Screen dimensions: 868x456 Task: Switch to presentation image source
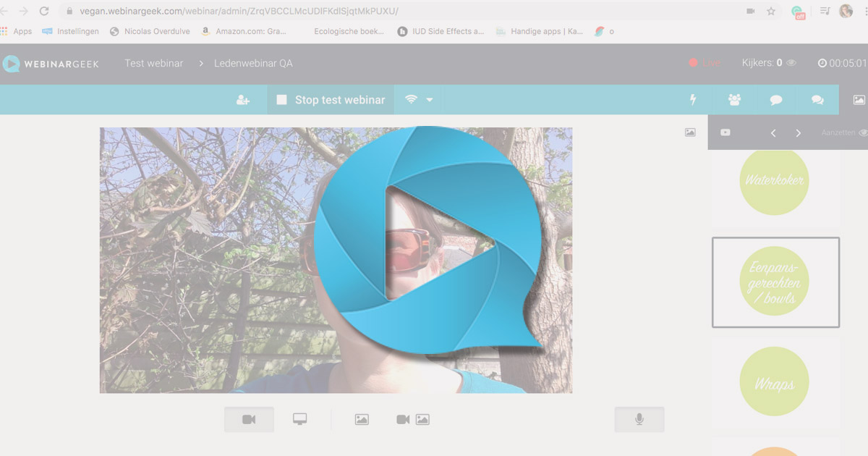[362, 419]
